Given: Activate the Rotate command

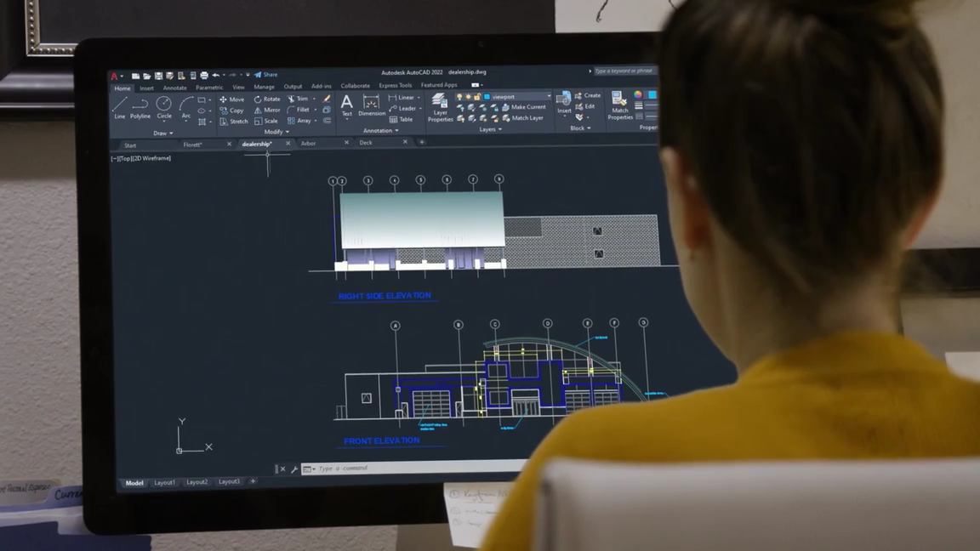Looking at the screenshot, I should click(x=267, y=99).
